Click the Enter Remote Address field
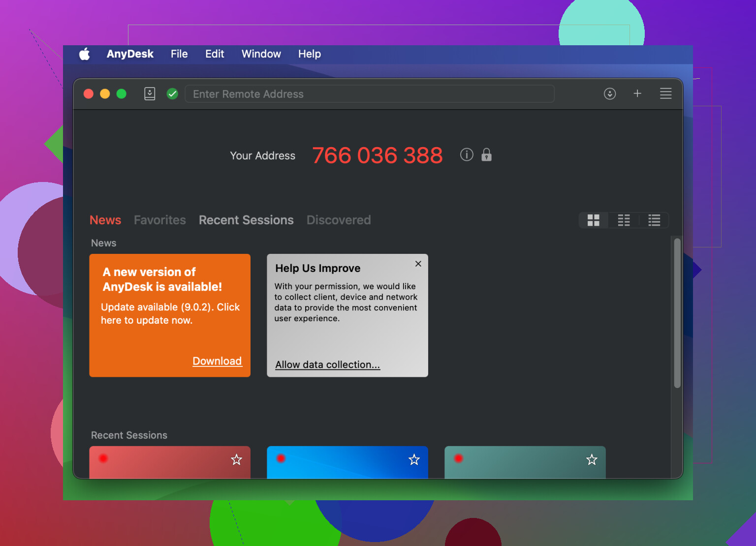The height and width of the screenshot is (546, 756). coord(370,93)
